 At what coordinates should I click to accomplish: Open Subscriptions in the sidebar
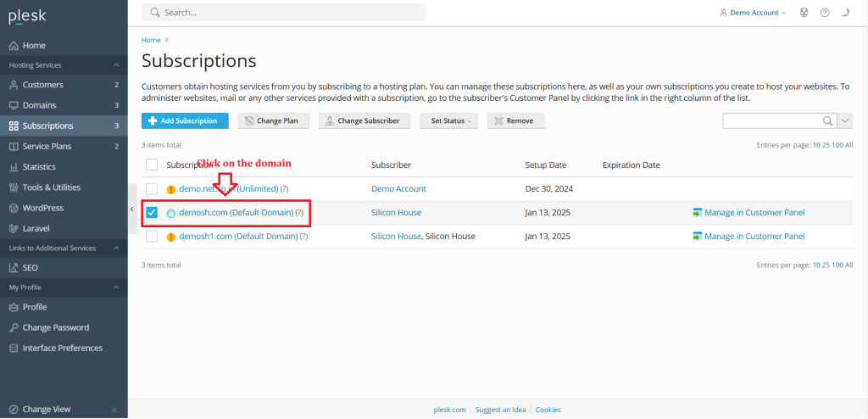pyautogui.click(x=64, y=126)
